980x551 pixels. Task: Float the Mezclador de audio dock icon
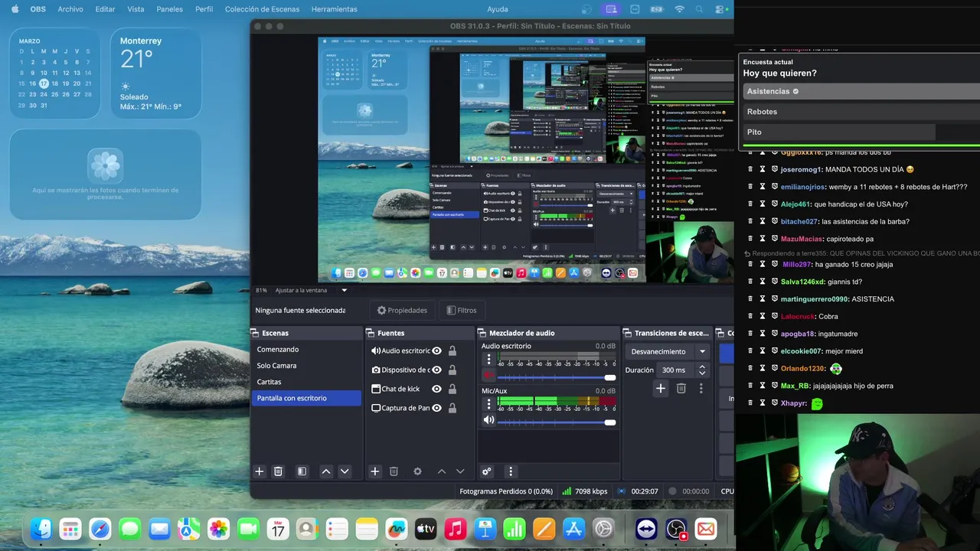tap(482, 333)
